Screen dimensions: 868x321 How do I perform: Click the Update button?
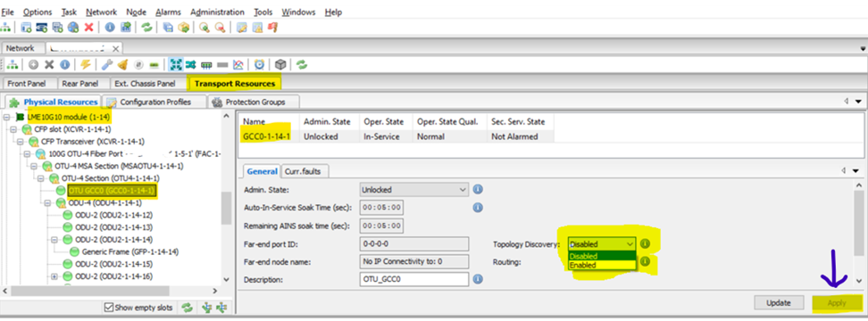tap(778, 303)
